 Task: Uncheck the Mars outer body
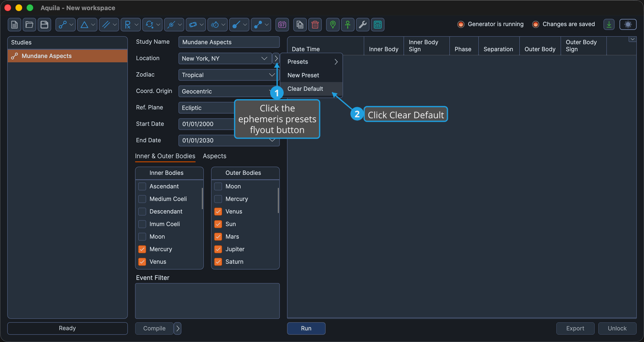coord(218,237)
